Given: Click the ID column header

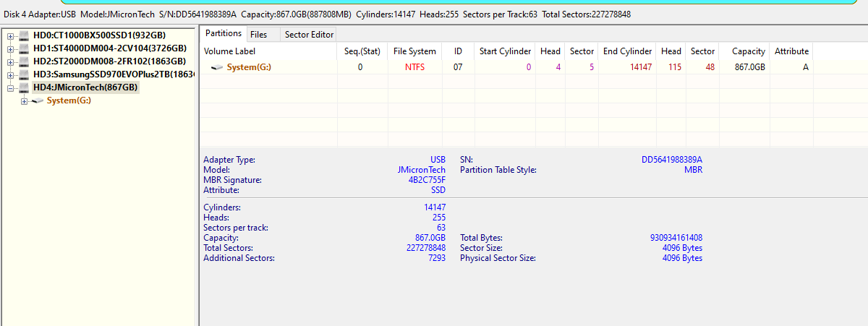Looking at the screenshot, I should [x=458, y=51].
